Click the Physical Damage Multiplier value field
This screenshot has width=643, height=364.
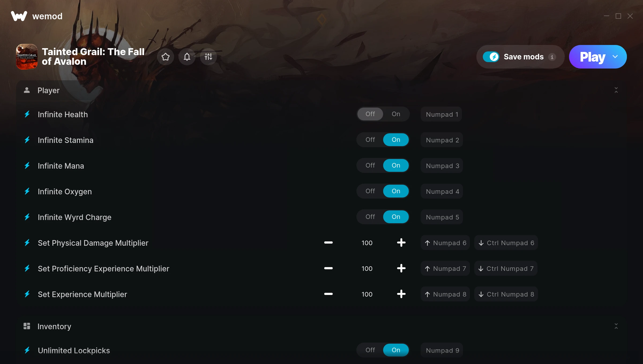[x=367, y=243]
